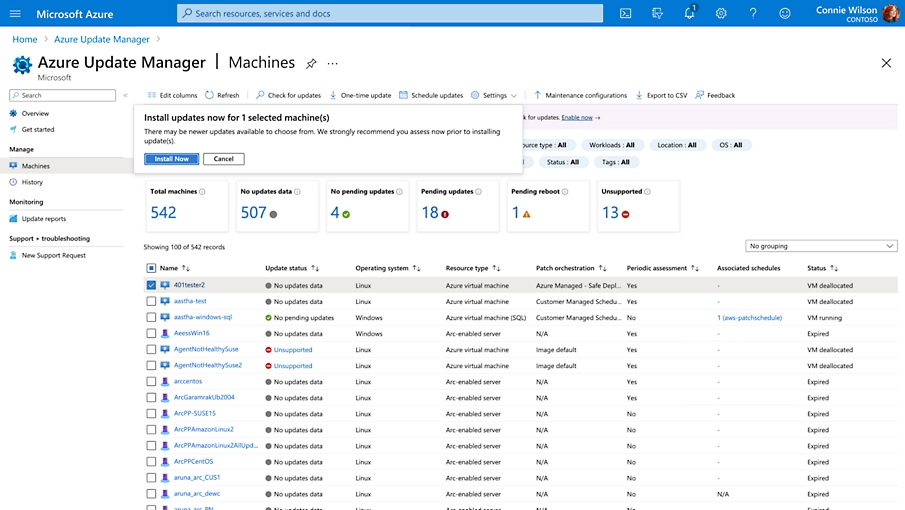Image resolution: width=905 pixels, height=510 pixels.
Task: Sort table by Name column arrows
Action: (x=186, y=268)
